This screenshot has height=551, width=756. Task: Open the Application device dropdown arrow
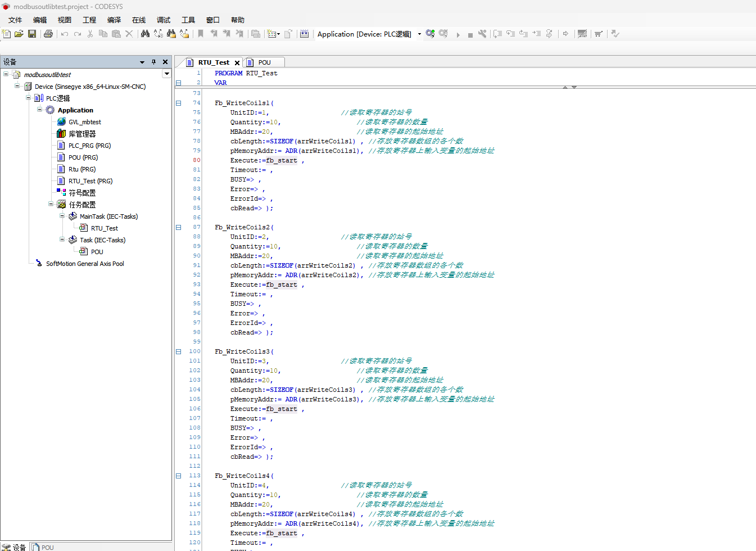tap(419, 34)
